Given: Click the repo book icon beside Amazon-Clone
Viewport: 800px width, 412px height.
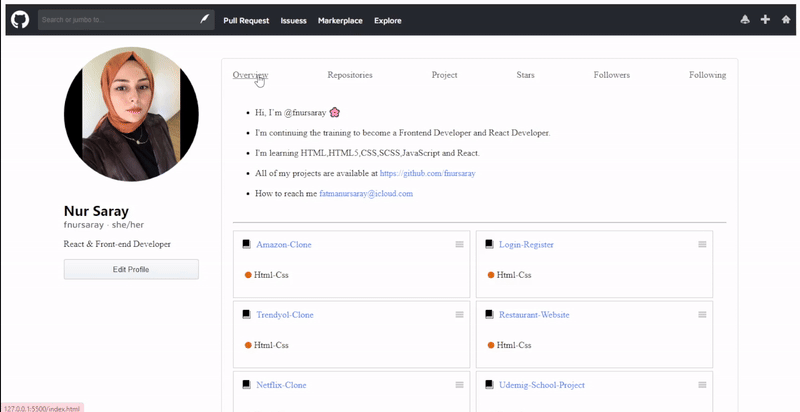Looking at the screenshot, I should [x=246, y=244].
